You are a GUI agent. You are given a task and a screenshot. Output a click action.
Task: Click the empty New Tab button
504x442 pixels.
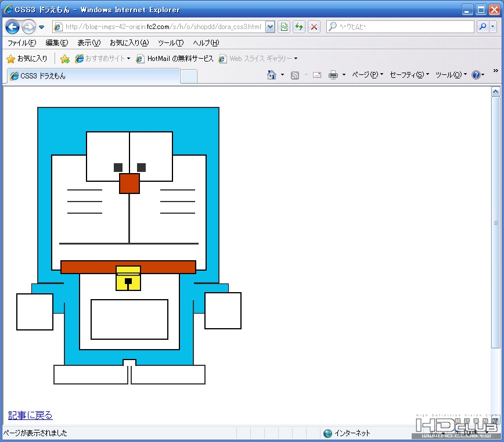tap(189, 77)
